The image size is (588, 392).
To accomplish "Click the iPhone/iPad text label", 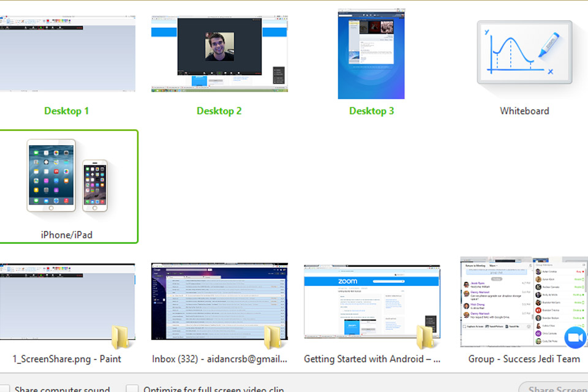I will point(67,235).
